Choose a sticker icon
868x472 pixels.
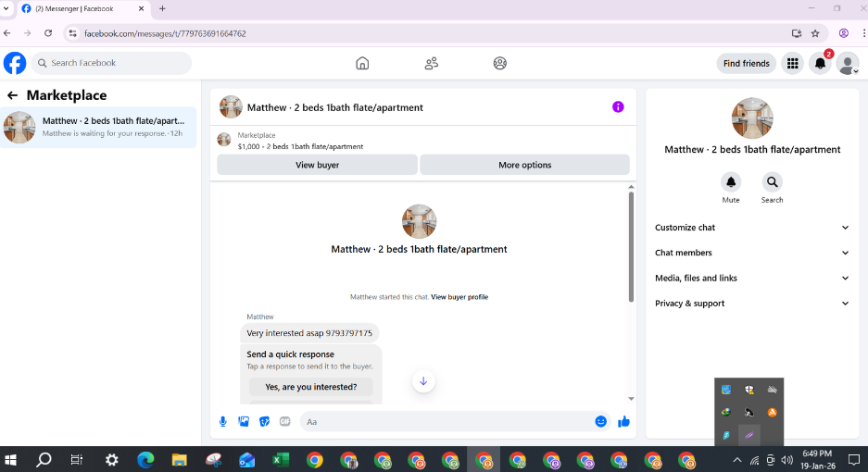[x=265, y=422]
